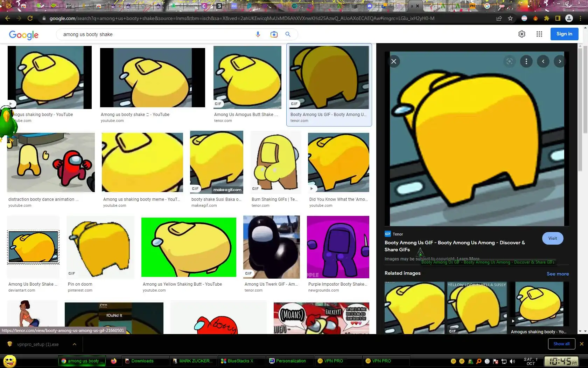Go to the previous image in preview
This screenshot has height=368, width=588.
click(543, 61)
